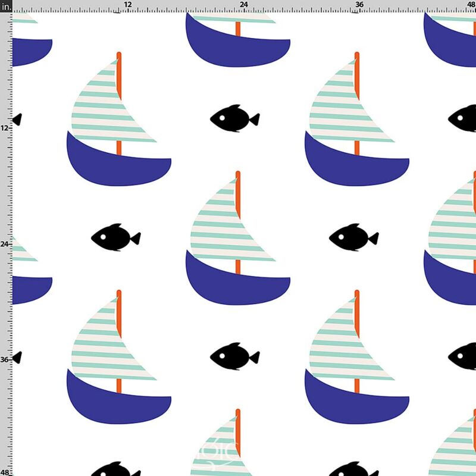The image size is (476, 476).
Task: Click the 36 mark on the horizontal ruler
Action: click(x=359, y=5)
